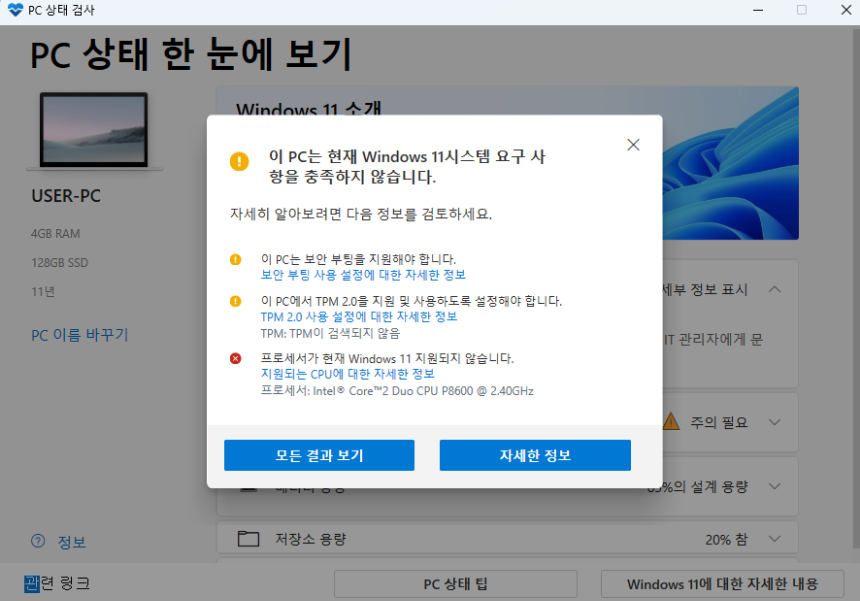Open 보안 부팅 사용 설정에 대한 자세한 정보 link

[363, 275]
